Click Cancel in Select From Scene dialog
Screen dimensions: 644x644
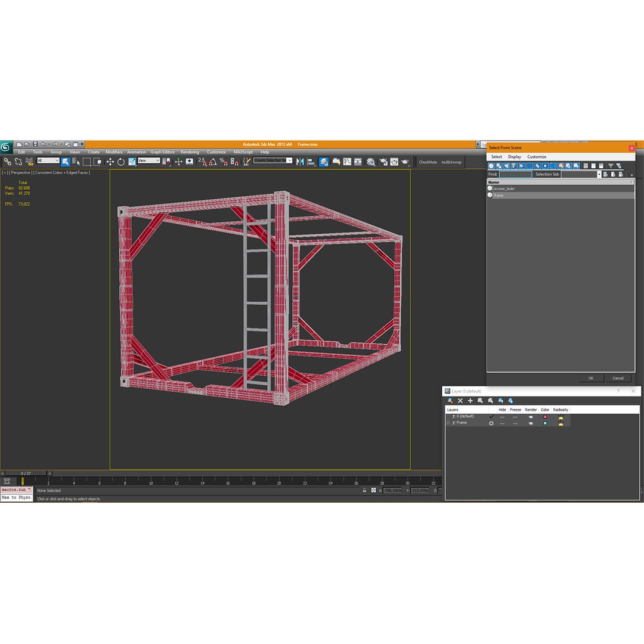click(x=618, y=378)
